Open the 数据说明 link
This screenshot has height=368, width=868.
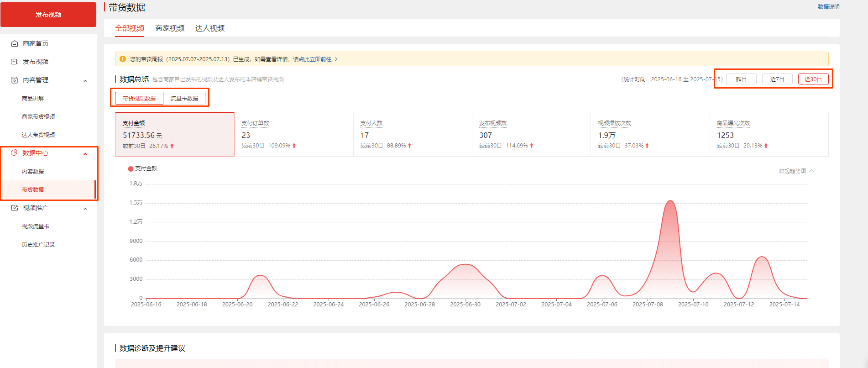pos(828,7)
